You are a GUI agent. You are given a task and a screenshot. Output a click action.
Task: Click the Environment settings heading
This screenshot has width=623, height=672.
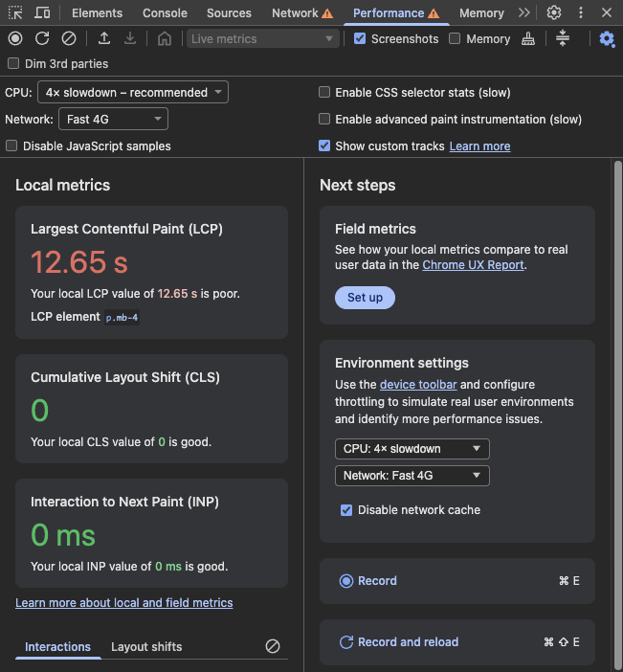pyautogui.click(x=402, y=363)
